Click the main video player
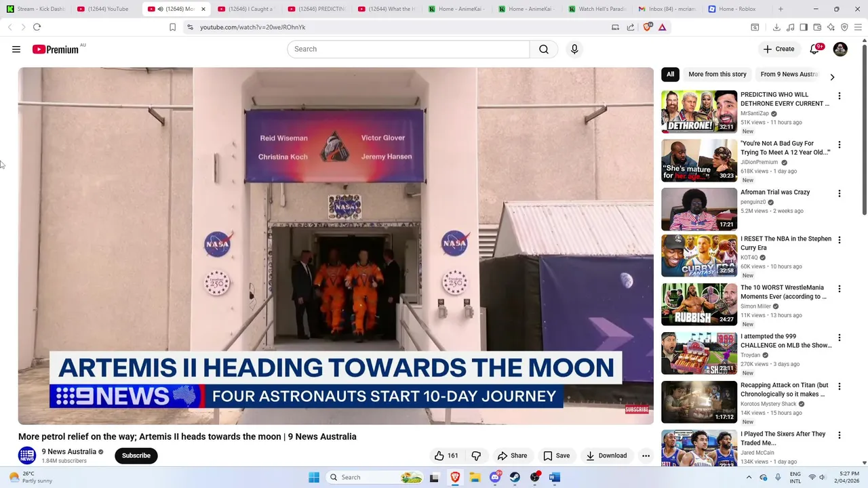The image size is (868, 488). (x=336, y=246)
